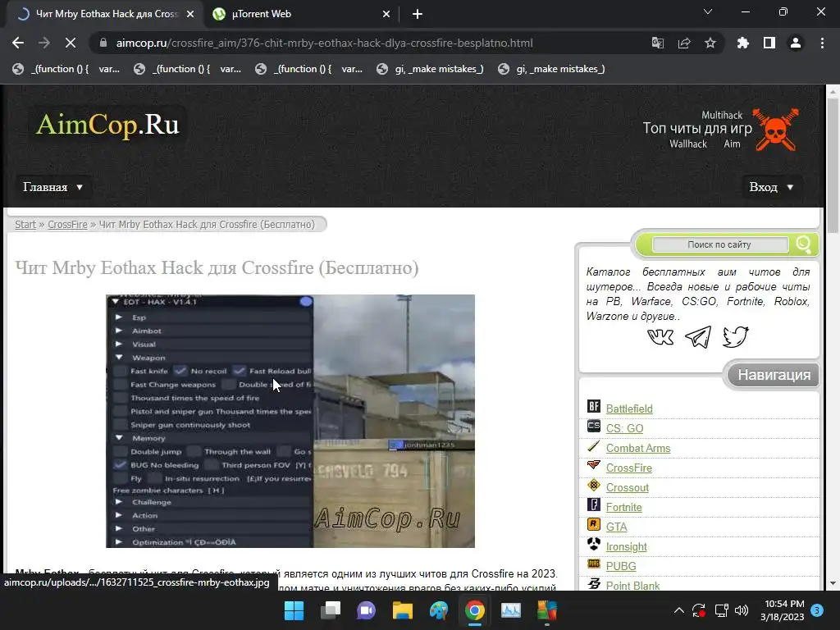The image size is (840, 630).
Task: Go back to the previous page
Action: coord(18,43)
